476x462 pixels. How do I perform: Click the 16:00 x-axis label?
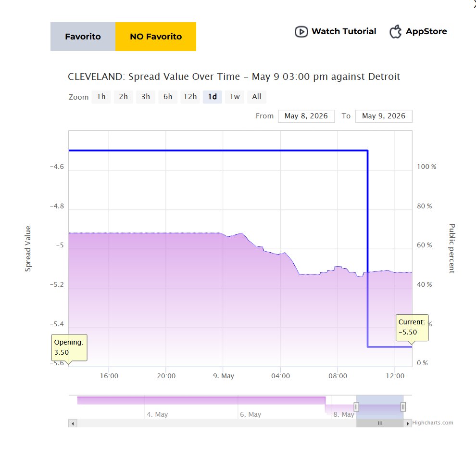tap(109, 376)
